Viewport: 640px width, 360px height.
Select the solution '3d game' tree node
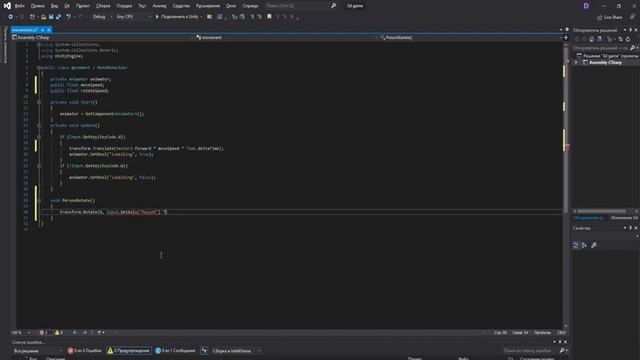608,56
